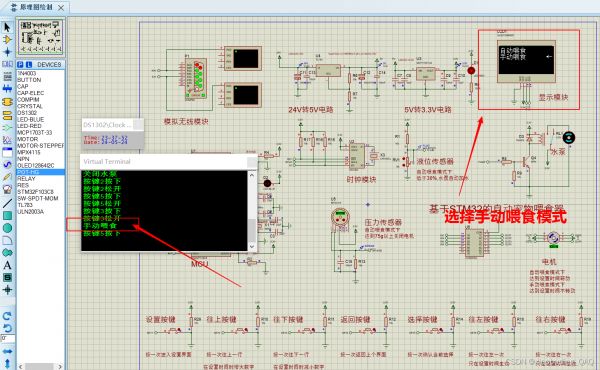Choose the Graph Mode tool
This screenshot has height=370, width=600.
coord(7,140)
